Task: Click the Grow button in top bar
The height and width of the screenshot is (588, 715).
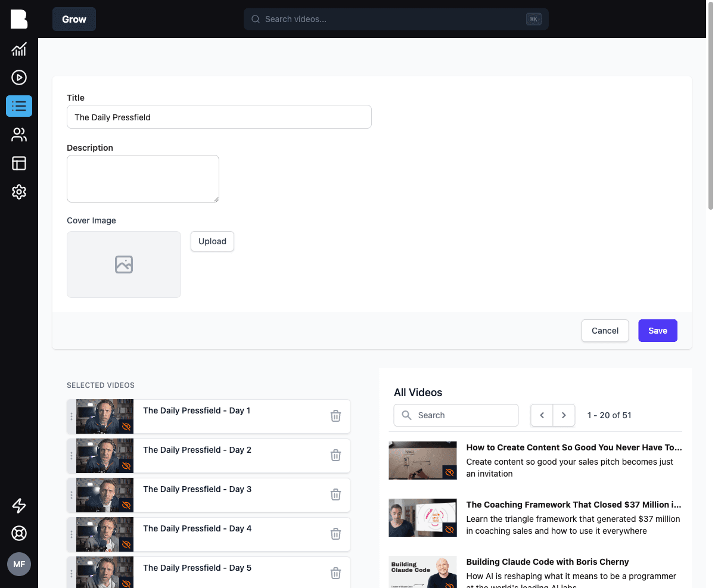Action: pyautogui.click(x=74, y=19)
